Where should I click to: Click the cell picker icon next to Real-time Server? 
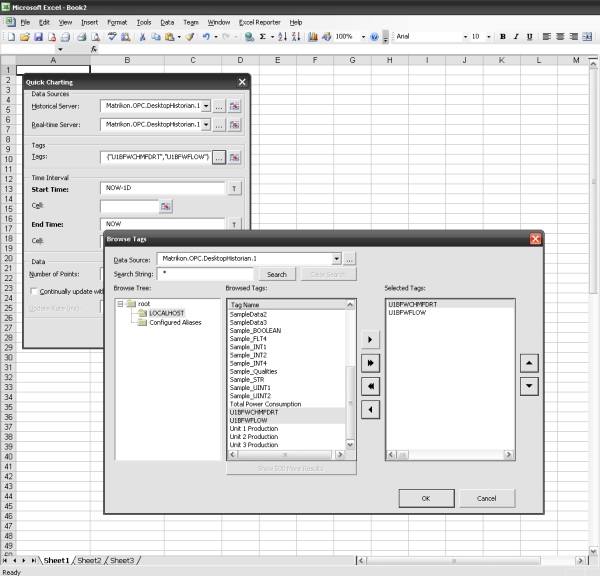235,125
